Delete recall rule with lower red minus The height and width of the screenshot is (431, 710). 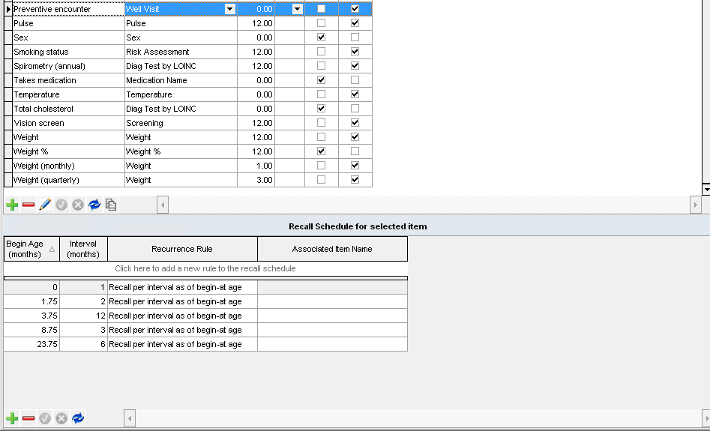point(29,418)
